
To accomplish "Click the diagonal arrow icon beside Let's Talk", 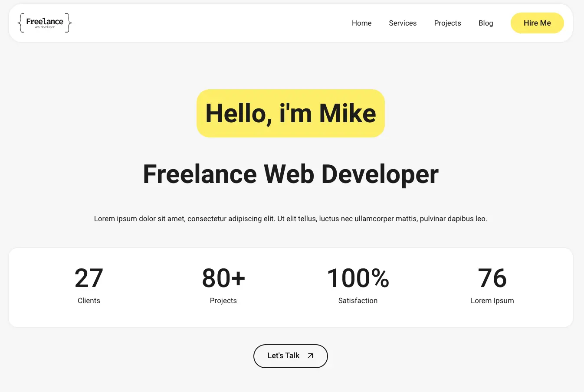I will (310, 356).
